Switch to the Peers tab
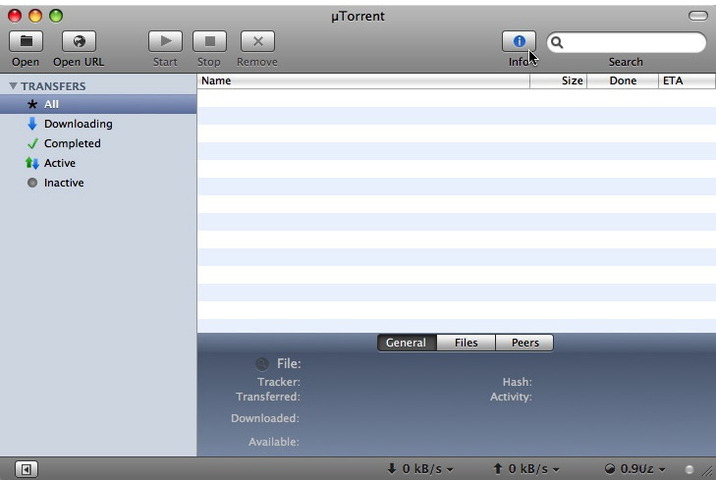This screenshot has width=716, height=480. tap(525, 343)
